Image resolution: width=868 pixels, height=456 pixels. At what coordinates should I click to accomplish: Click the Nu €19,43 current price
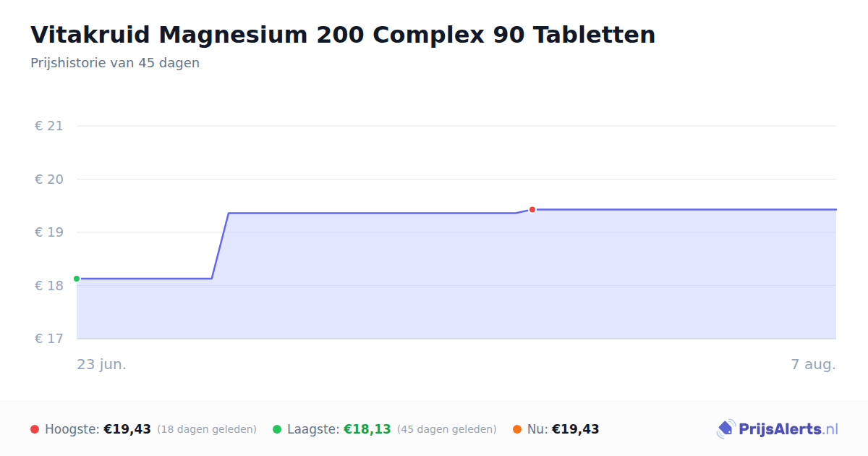coord(576,429)
